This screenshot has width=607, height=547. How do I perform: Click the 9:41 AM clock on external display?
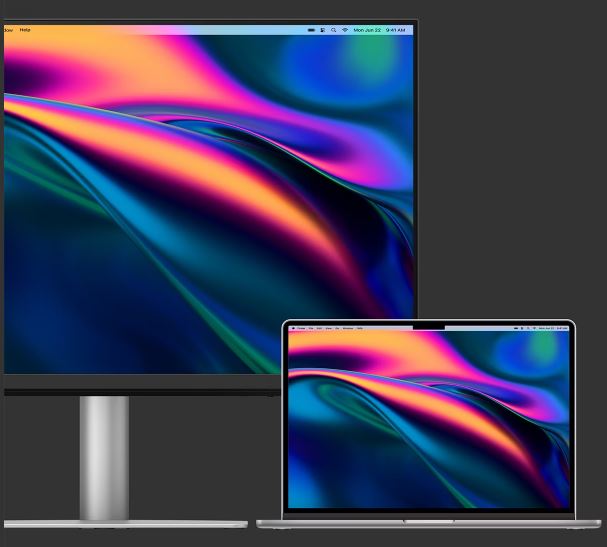395,30
